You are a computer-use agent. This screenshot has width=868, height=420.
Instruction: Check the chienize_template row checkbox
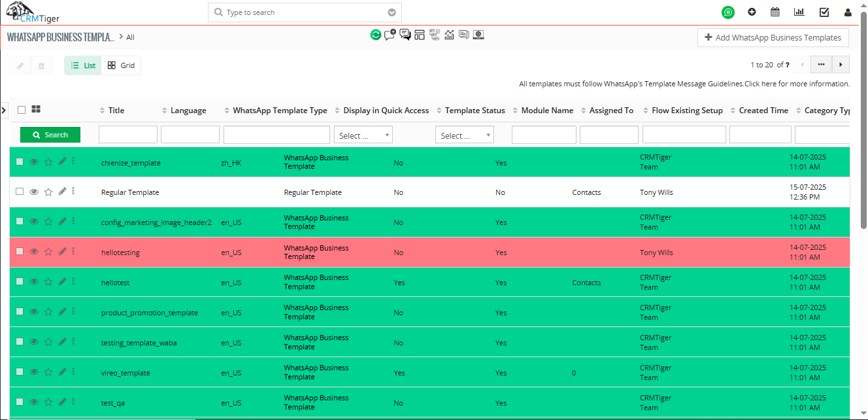coord(20,162)
